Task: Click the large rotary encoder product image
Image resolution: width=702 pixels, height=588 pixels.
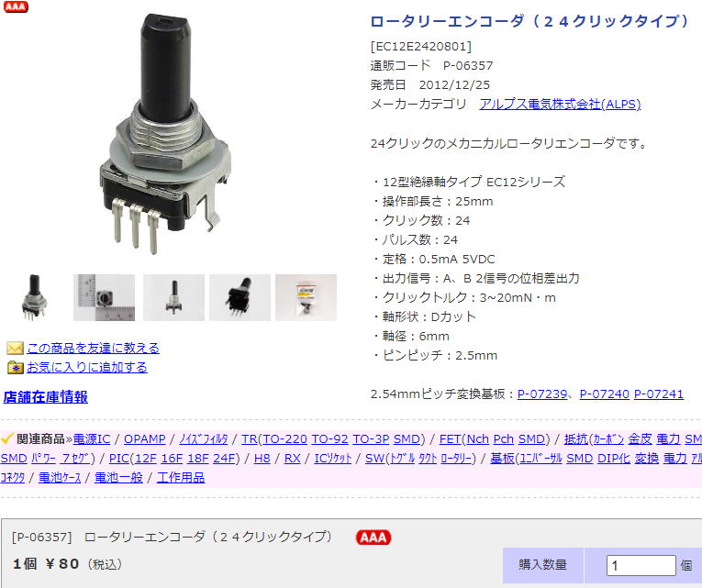Action: [165, 134]
